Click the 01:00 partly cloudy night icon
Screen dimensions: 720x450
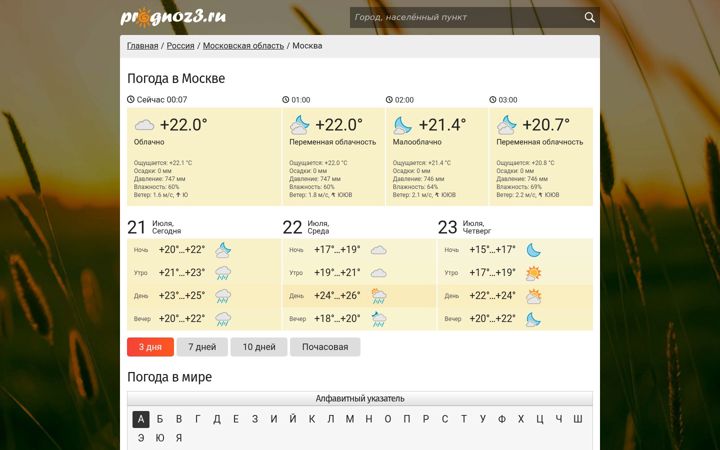(x=300, y=125)
